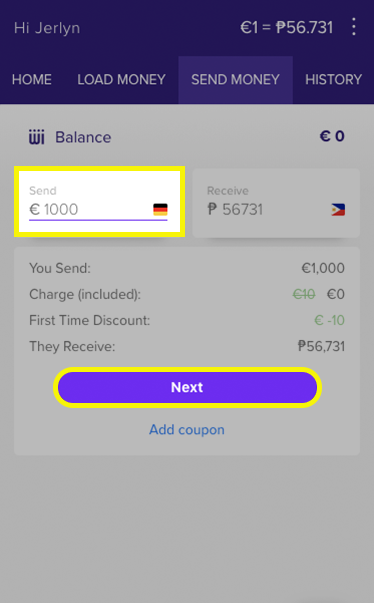
Task: Tap the € 0 balance amount
Action: pyautogui.click(x=332, y=136)
